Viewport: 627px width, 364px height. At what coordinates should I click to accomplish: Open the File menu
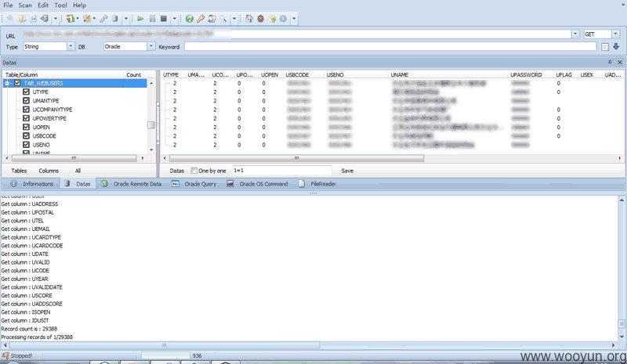click(x=8, y=5)
